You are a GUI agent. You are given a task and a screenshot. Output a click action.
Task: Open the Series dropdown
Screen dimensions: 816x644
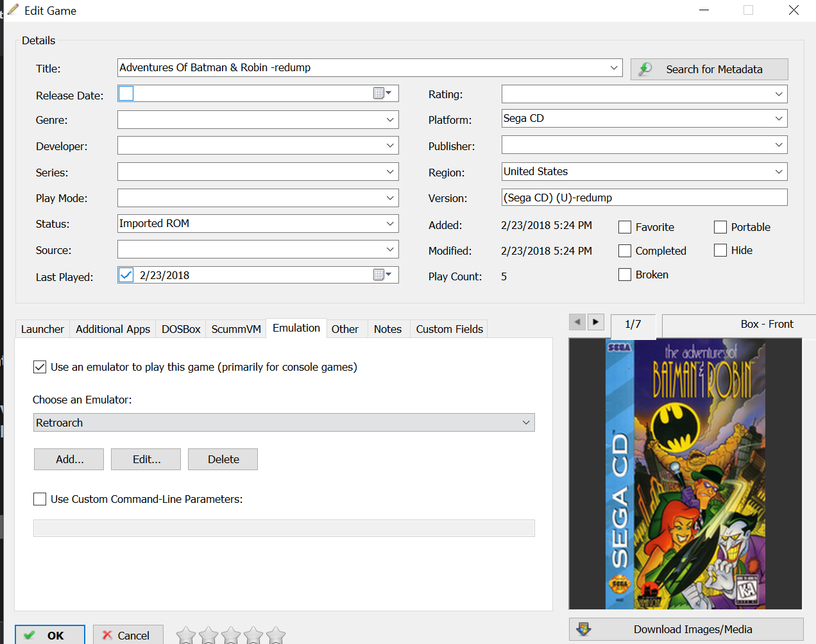click(x=390, y=172)
